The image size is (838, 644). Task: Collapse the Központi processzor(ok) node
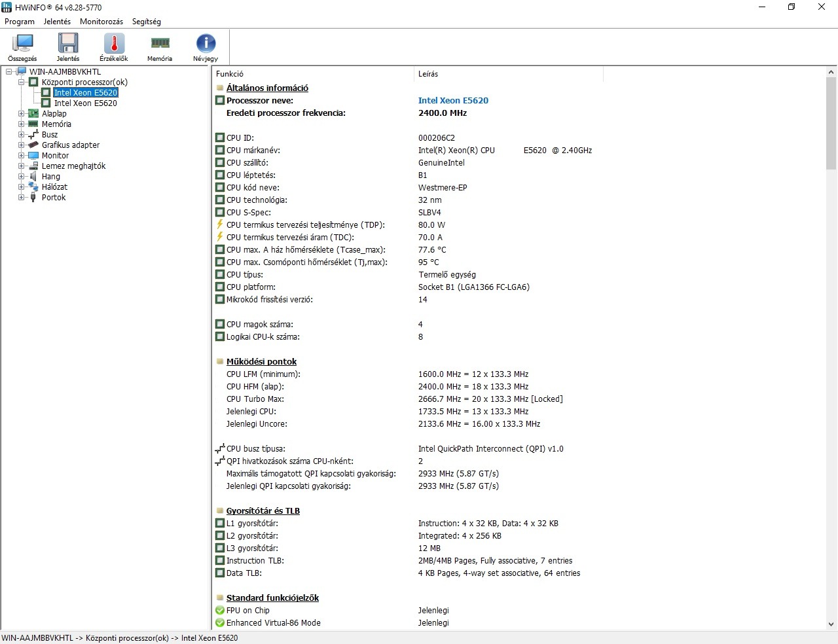coord(21,82)
